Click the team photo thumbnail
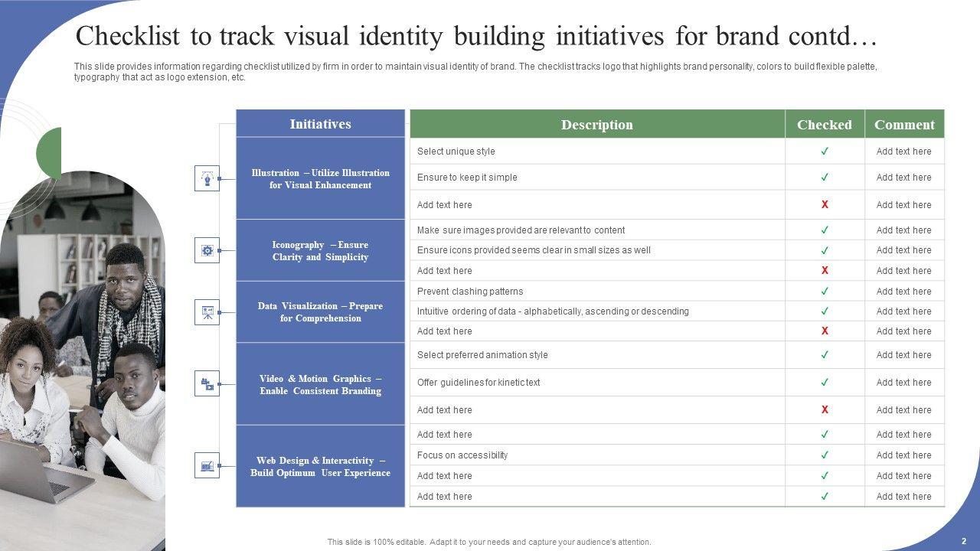Screen dimensions: 980x551 pyautogui.click(x=82, y=360)
